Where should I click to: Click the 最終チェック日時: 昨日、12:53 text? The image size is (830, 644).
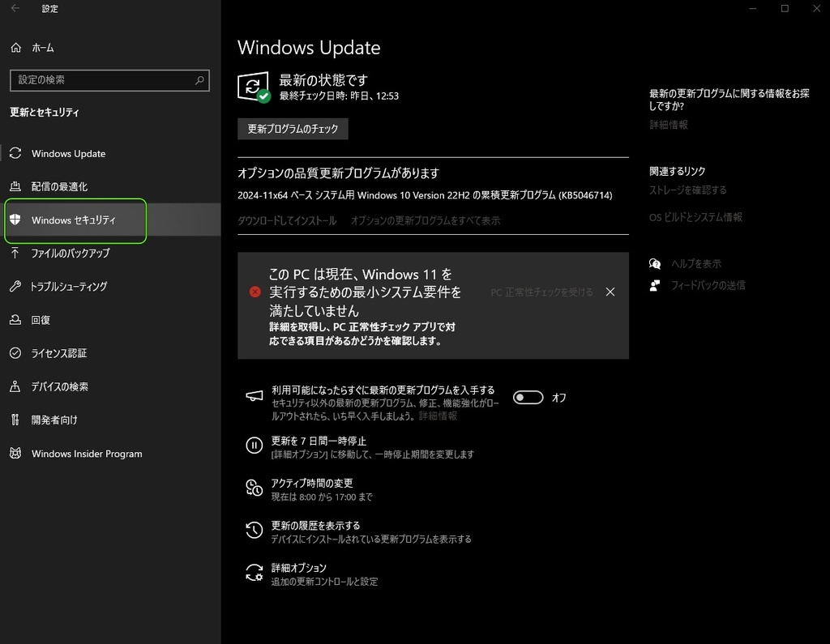coord(340,96)
